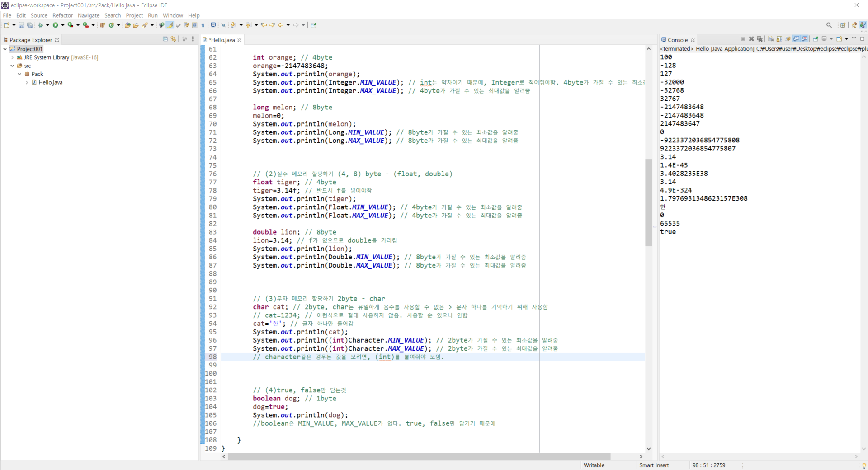Open the Run button dropdown arrow
Image resolution: width=868 pixels, height=470 pixels.
click(63, 25)
